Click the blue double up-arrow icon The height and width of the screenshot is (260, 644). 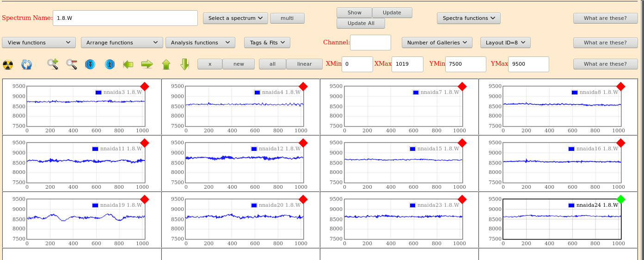coord(110,64)
